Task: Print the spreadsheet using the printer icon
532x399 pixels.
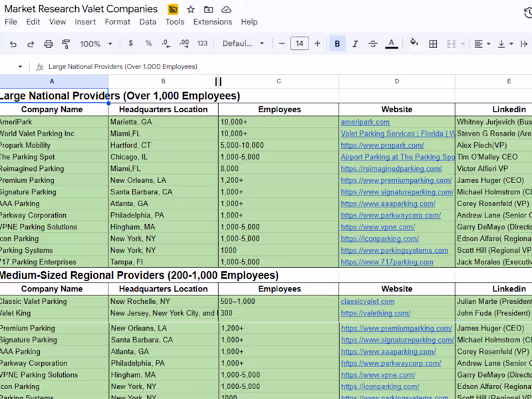Action: (49, 44)
